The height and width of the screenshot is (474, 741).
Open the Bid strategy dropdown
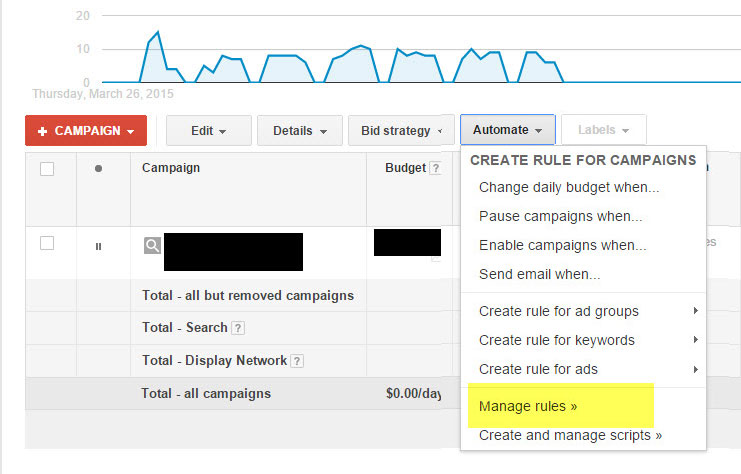pyautogui.click(x=401, y=130)
